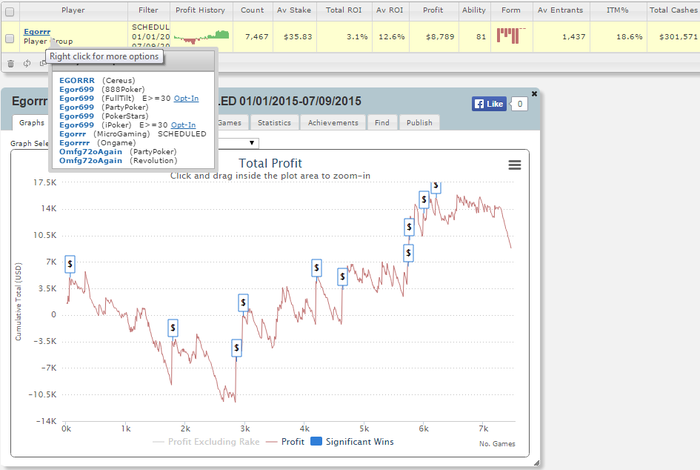Click the Profit cell value $8,789
Image resolution: width=700 pixels, height=470 pixels.
440,37
